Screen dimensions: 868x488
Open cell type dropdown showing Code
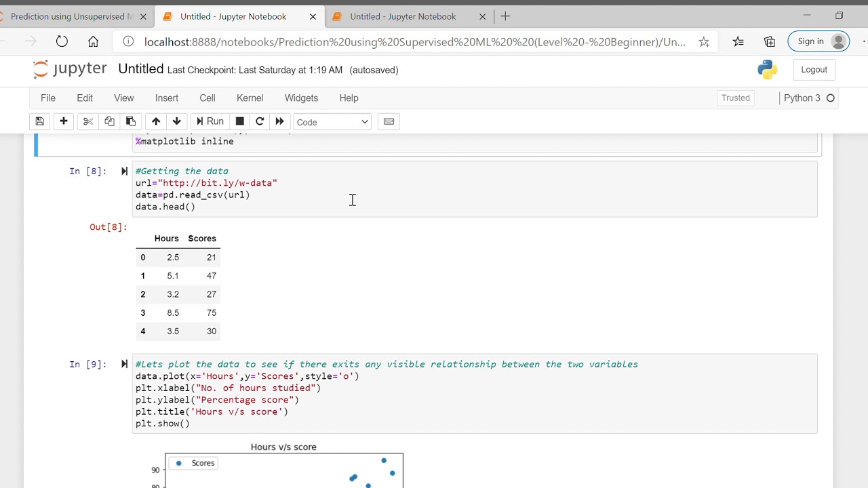pyautogui.click(x=332, y=122)
